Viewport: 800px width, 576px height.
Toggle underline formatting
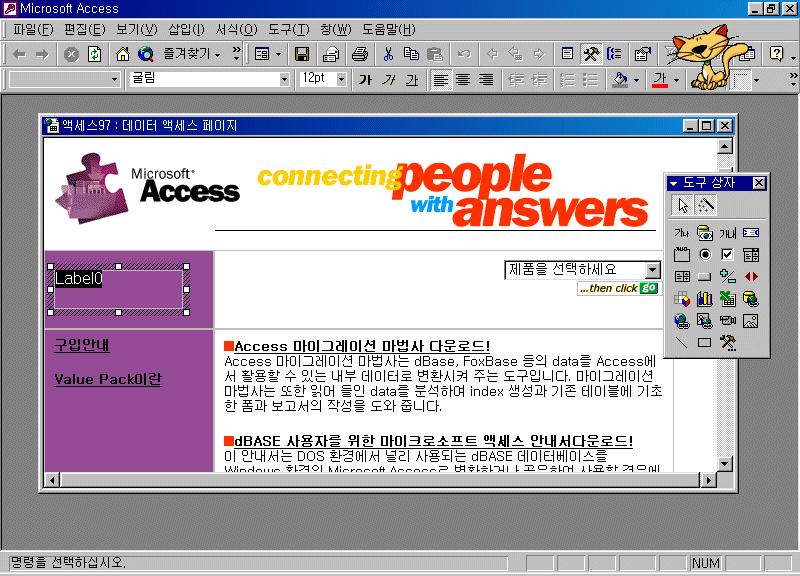click(412, 80)
